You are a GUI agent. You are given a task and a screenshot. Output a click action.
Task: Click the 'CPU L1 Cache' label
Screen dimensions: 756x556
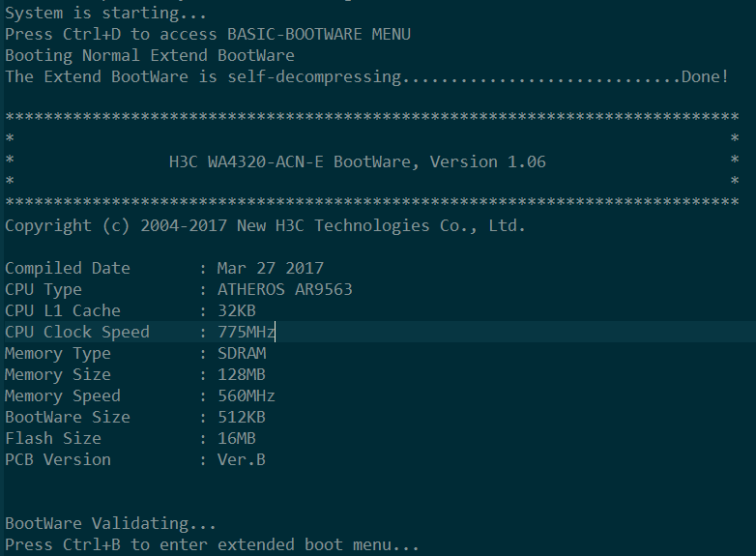pos(63,310)
